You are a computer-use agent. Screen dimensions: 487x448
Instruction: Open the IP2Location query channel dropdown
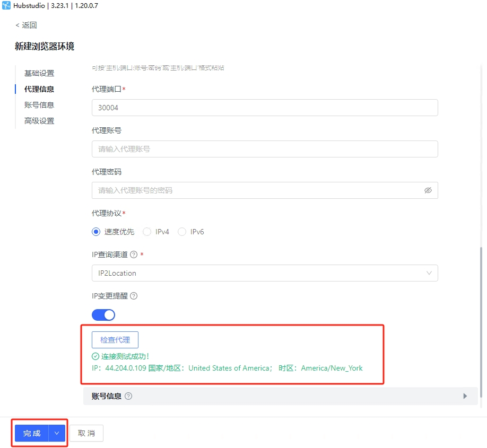(x=264, y=273)
